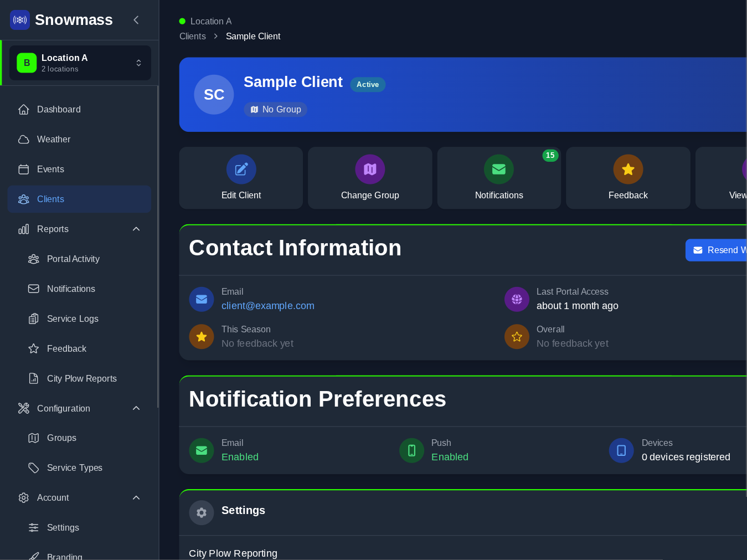Open City Plow Reports page
The height and width of the screenshot is (560, 747).
click(x=81, y=379)
